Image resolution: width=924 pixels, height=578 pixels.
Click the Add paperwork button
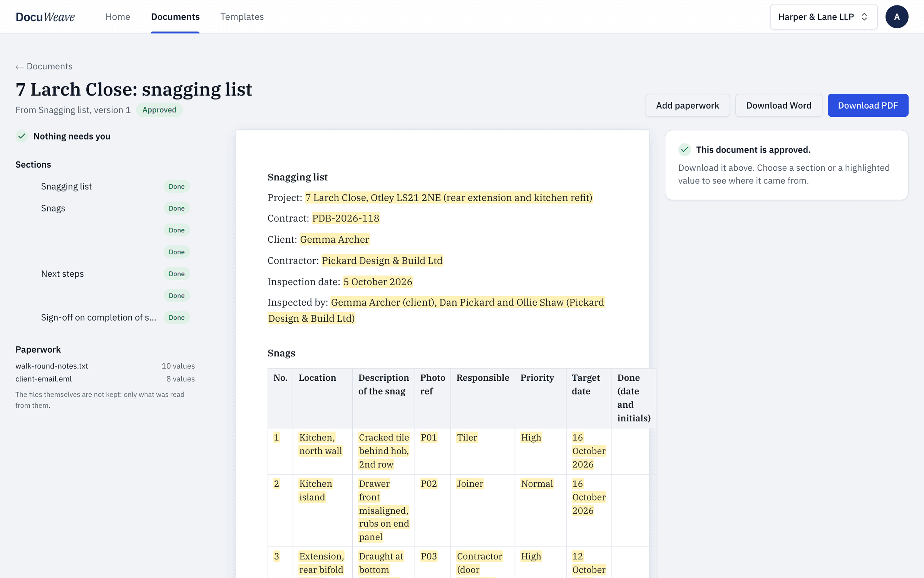(687, 105)
